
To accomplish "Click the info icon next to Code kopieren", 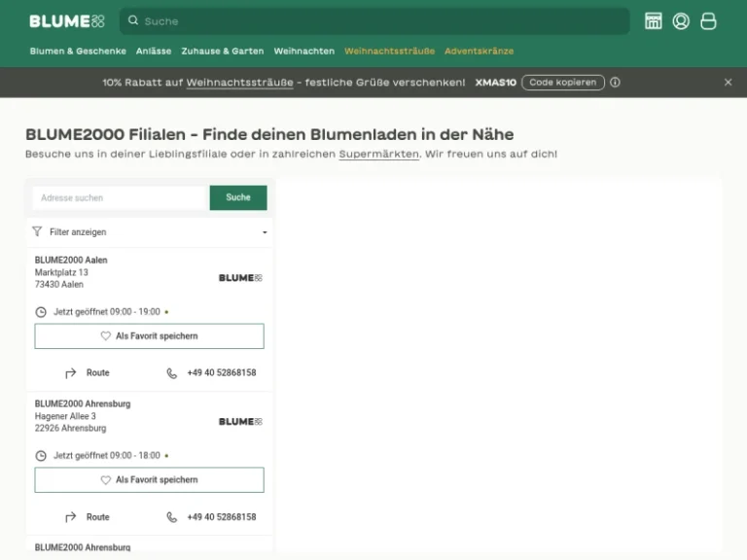I will (x=615, y=83).
